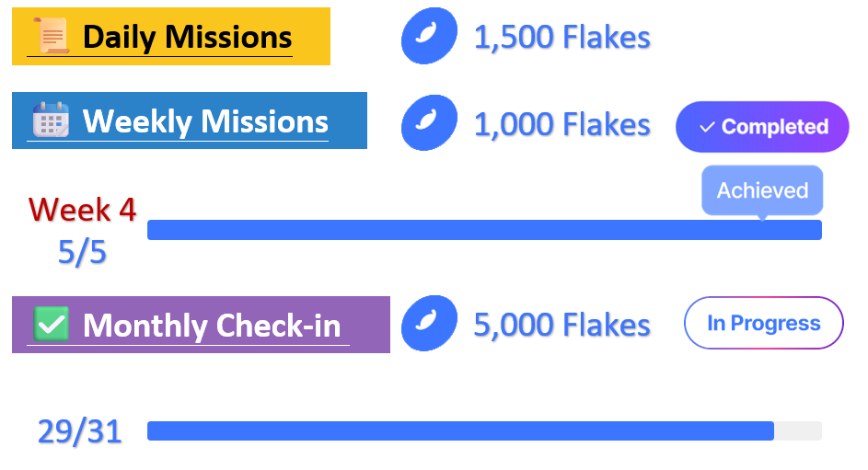Click the calendar icon beside Weekly Missions
This screenshot has width=868, height=470.
pyautogui.click(x=51, y=120)
